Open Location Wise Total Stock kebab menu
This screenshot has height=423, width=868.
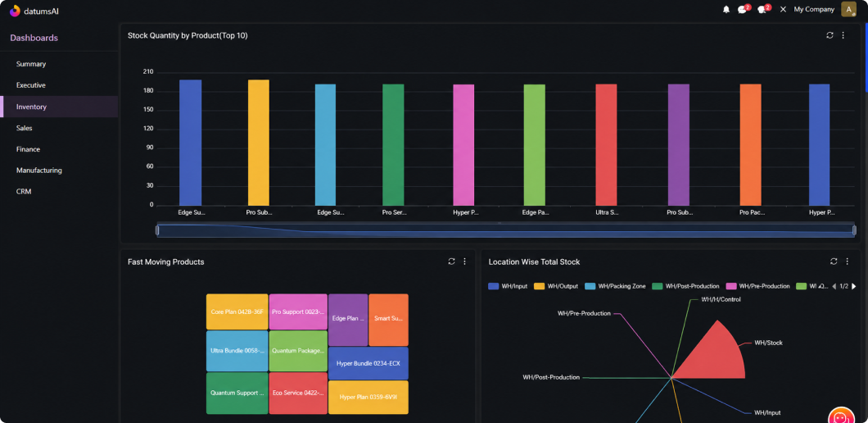pyautogui.click(x=847, y=262)
